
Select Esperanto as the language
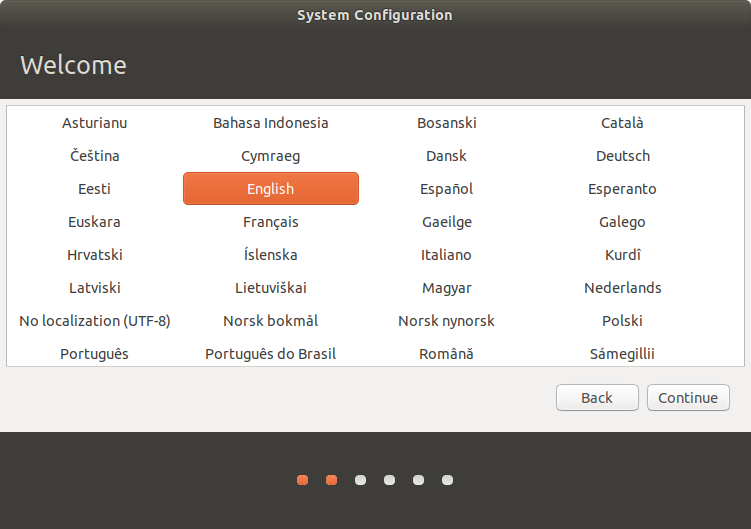tap(623, 189)
